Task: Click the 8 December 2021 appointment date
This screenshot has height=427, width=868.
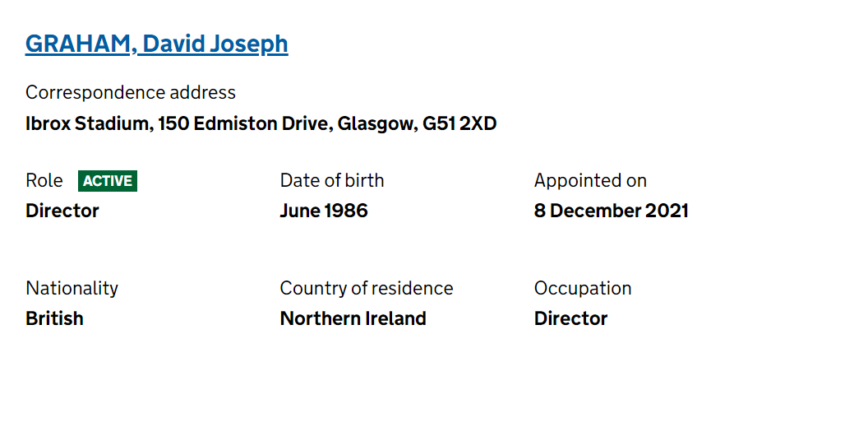Action: point(612,211)
